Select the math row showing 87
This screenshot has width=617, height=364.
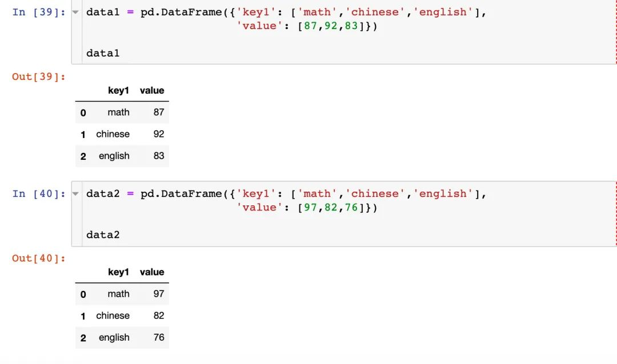(122, 112)
